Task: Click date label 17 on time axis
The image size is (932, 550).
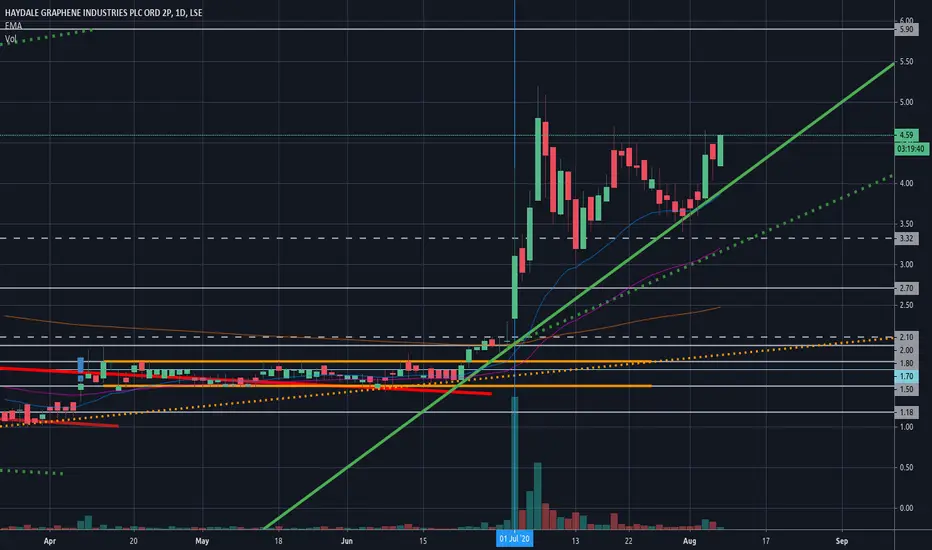Action: pyautogui.click(x=766, y=541)
